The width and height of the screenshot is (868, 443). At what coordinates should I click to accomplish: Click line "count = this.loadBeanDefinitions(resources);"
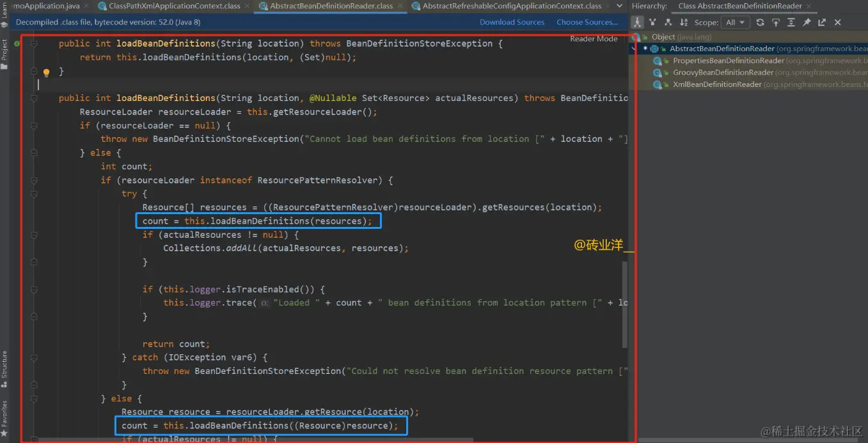click(x=256, y=221)
